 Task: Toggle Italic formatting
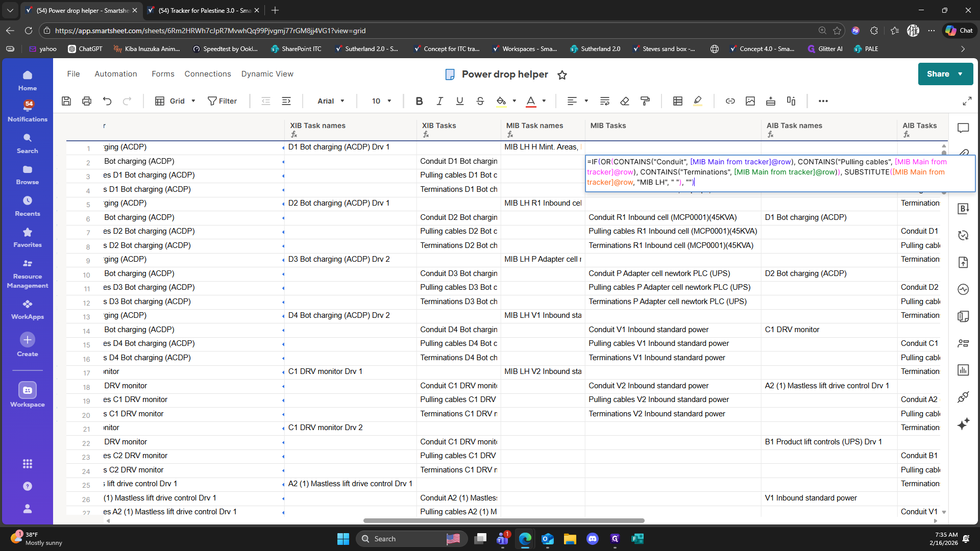coord(439,101)
